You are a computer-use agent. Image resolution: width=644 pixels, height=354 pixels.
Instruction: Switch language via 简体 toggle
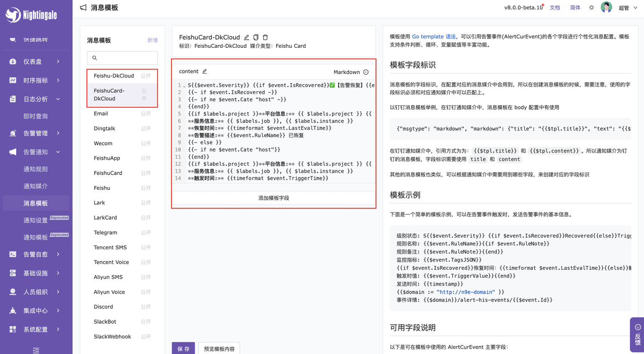[575, 8]
